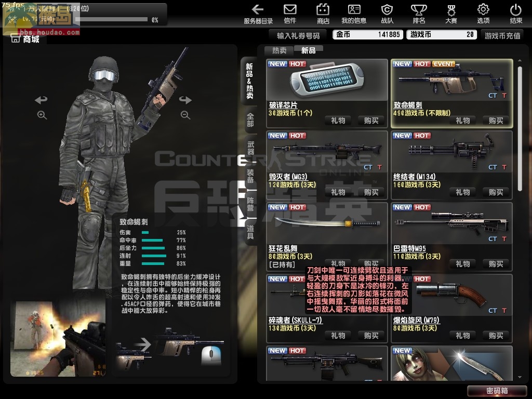Open the clan (战队) icon

tap(387, 14)
